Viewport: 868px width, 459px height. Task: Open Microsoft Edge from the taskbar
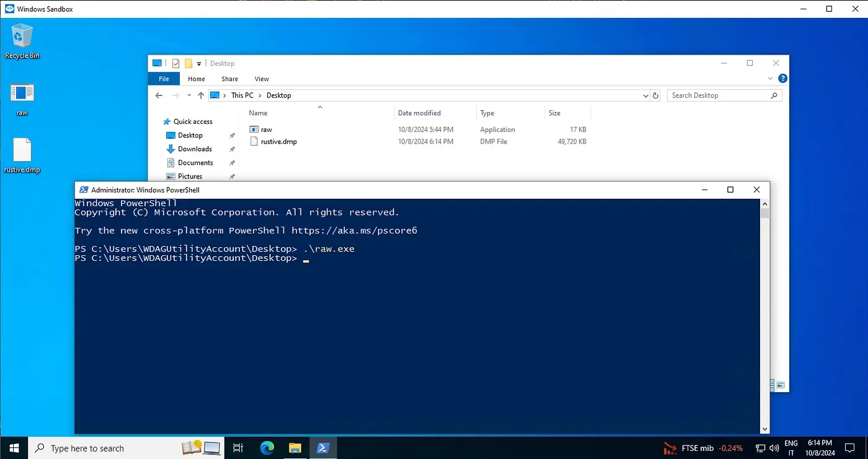266,447
